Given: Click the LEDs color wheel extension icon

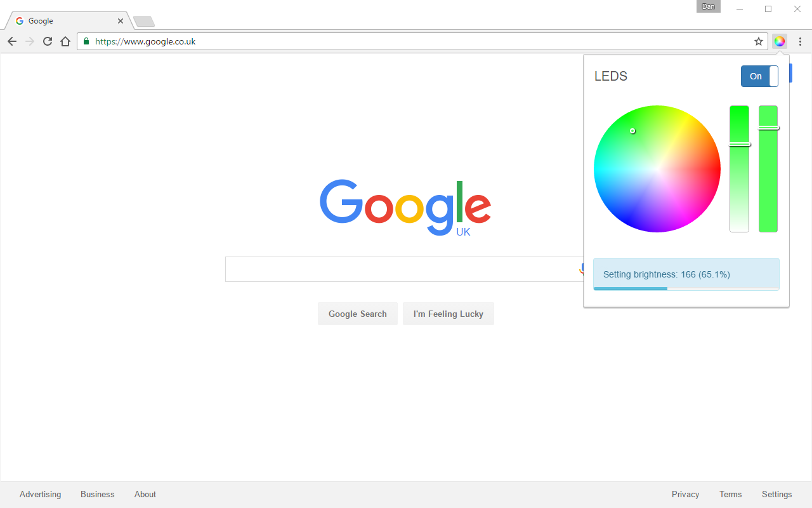Looking at the screenshot, I should click(780, 41).
